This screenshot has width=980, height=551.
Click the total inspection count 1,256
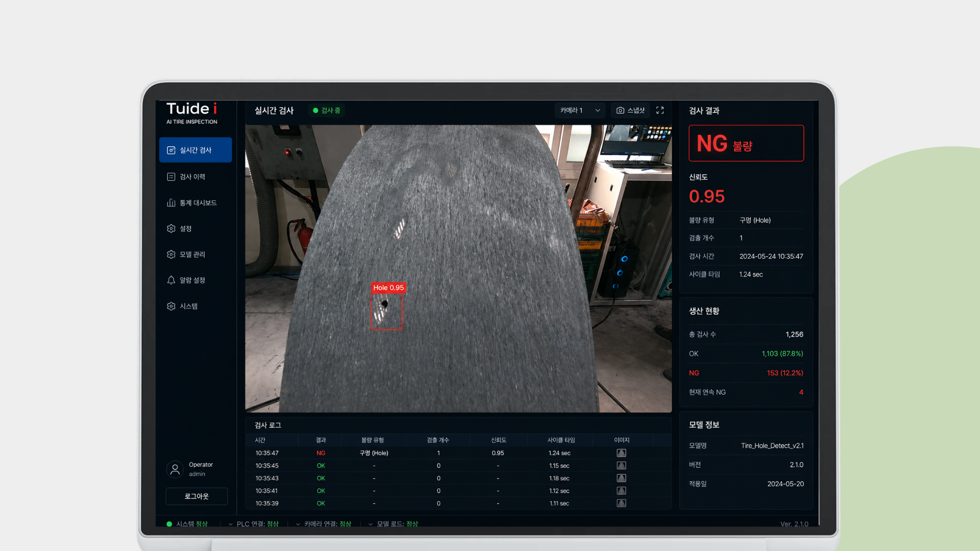tap(794, 334)
